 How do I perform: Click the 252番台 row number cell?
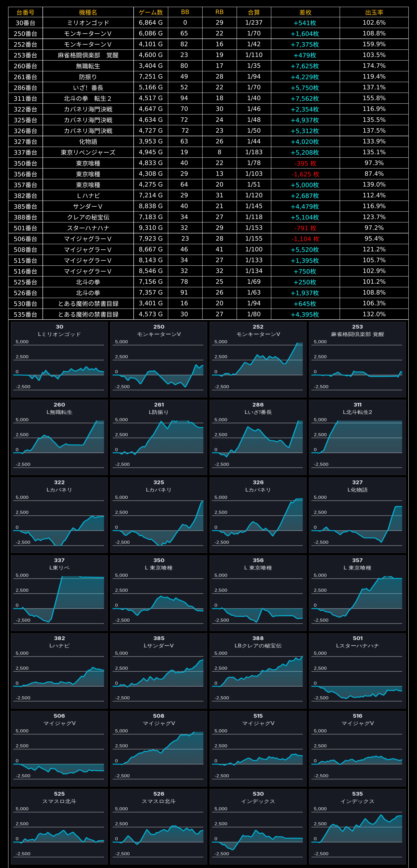[x=26, y=45]
